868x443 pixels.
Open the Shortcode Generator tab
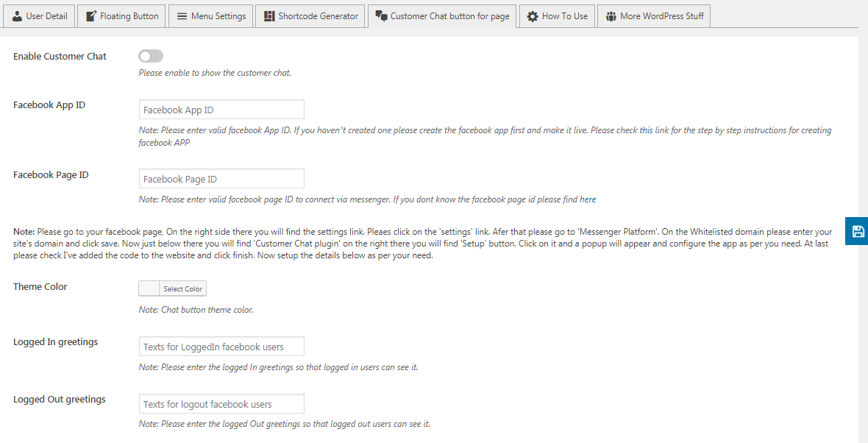[x=310, y=16]
